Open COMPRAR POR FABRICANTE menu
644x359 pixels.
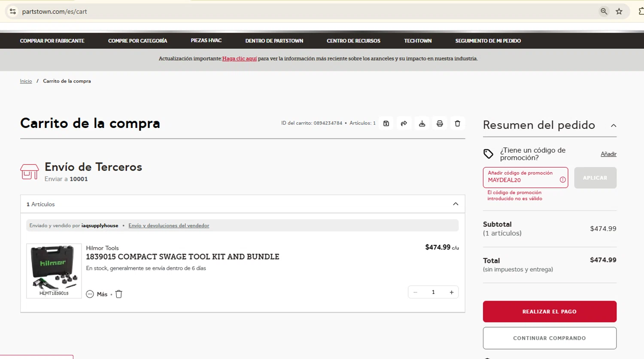point(52,41)
